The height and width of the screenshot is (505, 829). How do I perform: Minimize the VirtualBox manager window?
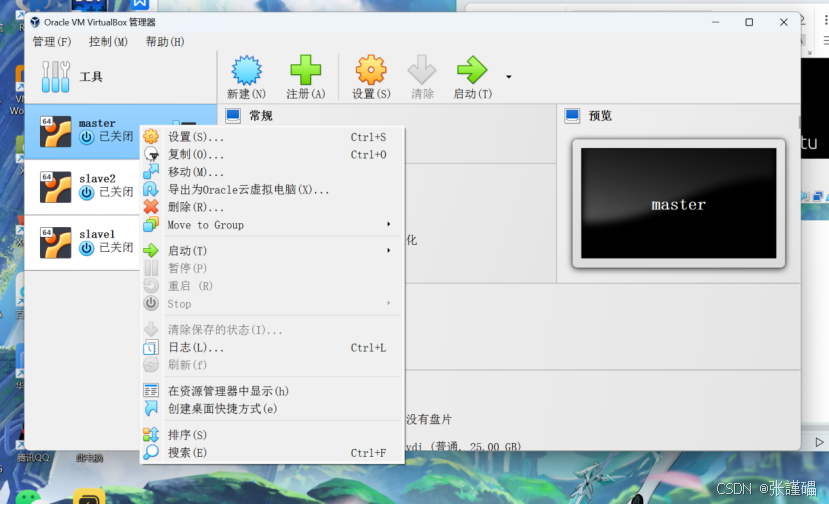pyautogui.click(x=715, y=22)
